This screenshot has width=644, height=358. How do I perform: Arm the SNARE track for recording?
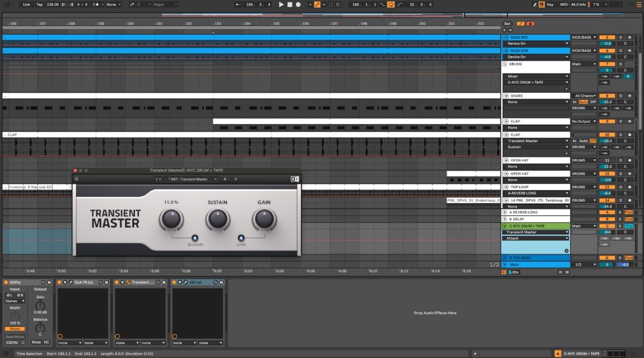coord(630,96)
